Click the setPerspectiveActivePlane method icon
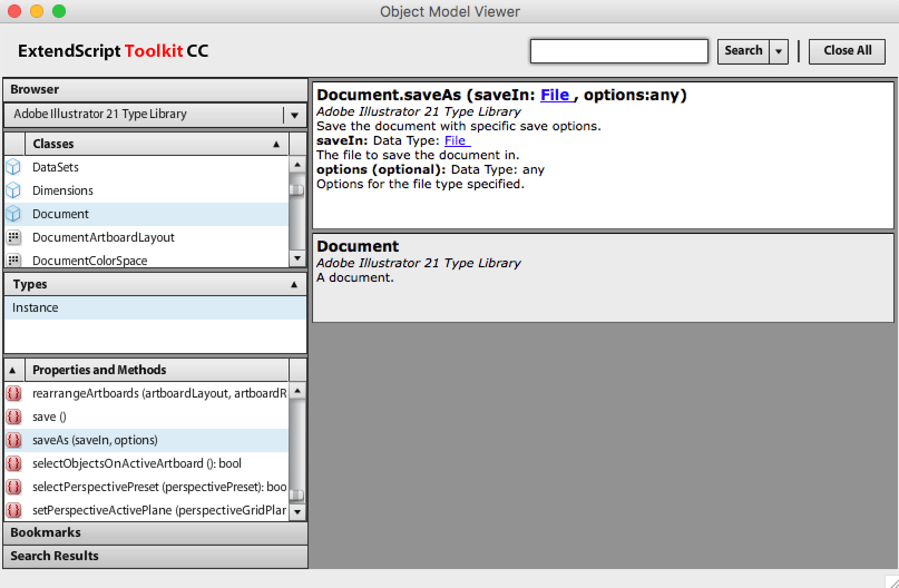This screenshot has width=899, height=588. (13, 510)
